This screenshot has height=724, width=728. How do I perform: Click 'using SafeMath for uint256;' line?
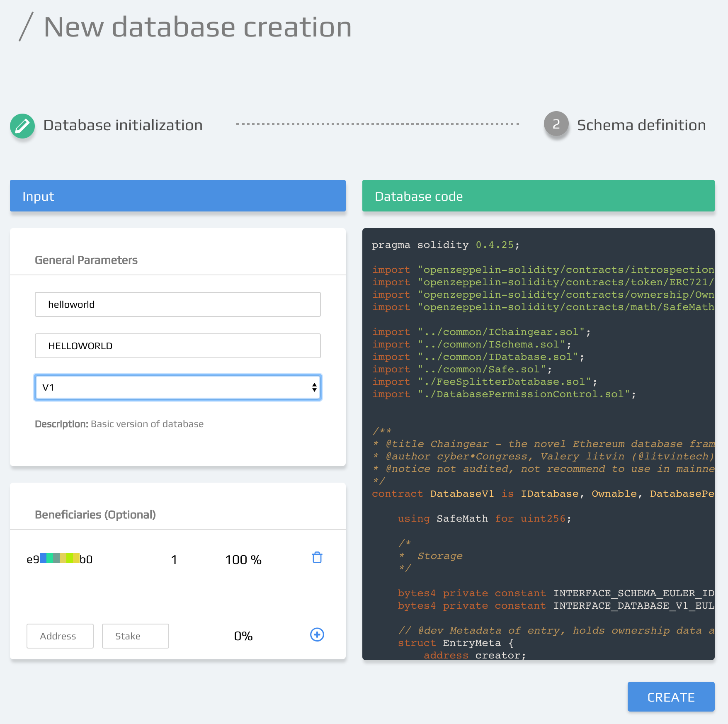485,518
